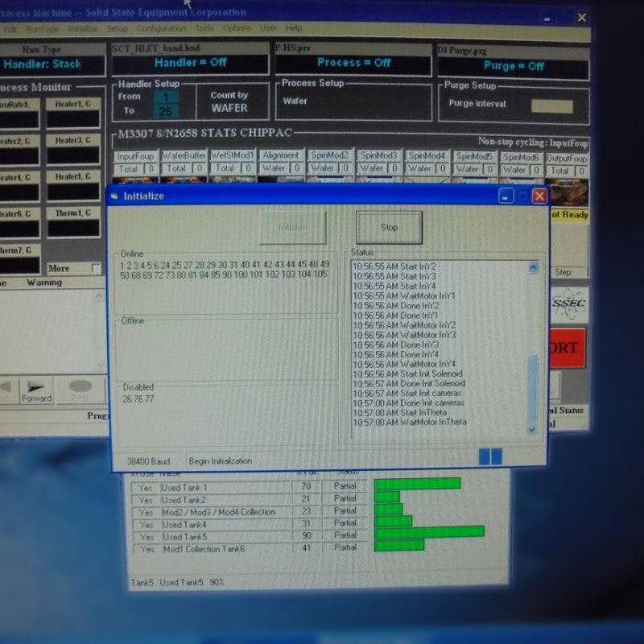Click the red abort button
644x644 pixels.
(568, 348)
